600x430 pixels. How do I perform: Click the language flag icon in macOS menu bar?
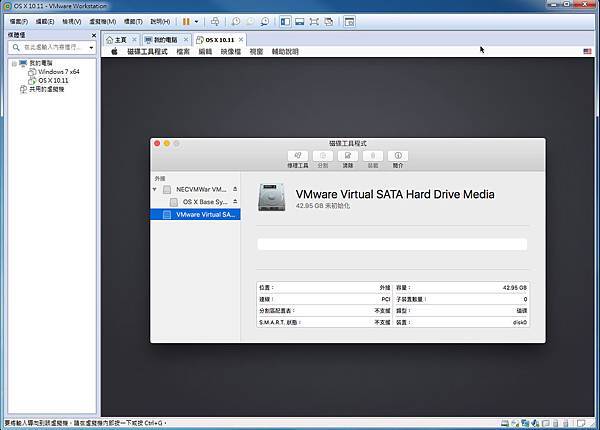587,51
